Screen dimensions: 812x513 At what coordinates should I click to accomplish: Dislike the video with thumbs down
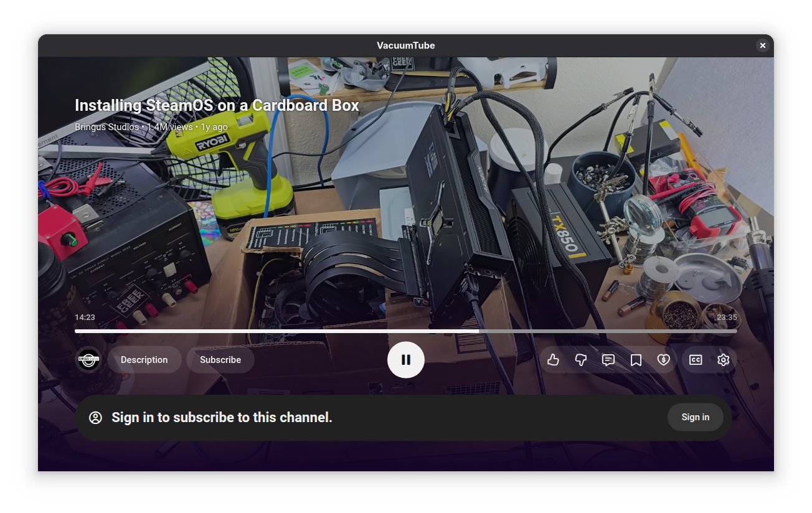(x=580, y=360)
